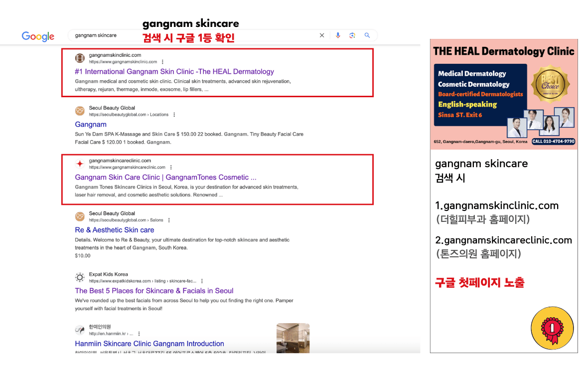Click the Seoul Beauty Global favicon above Re & Aesthetic
The image size is (588, 386).
click(x=80, y=216)
